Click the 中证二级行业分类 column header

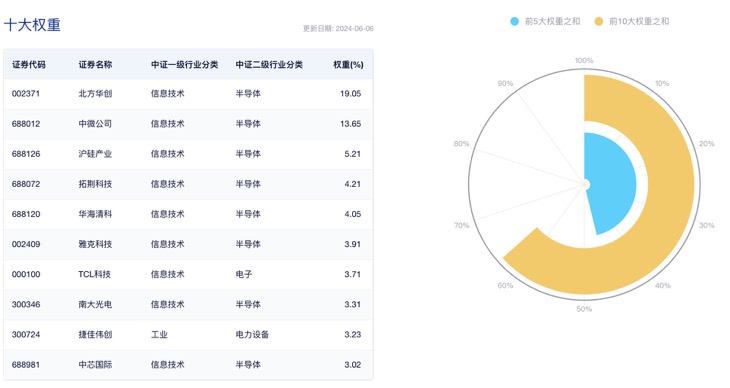(x=269, y=65)
